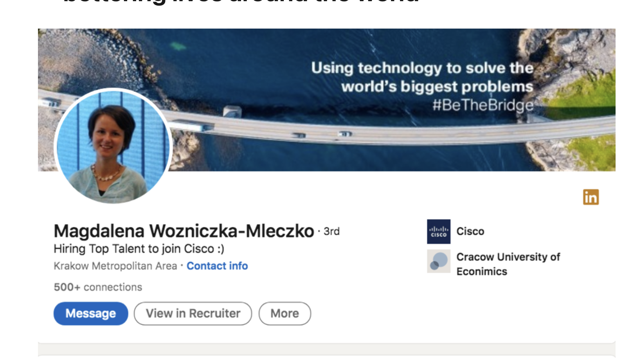Click the name Magdalena Wozniczka-Mleczko
Viewport: 623px width, 364px height.
point(184,231)
